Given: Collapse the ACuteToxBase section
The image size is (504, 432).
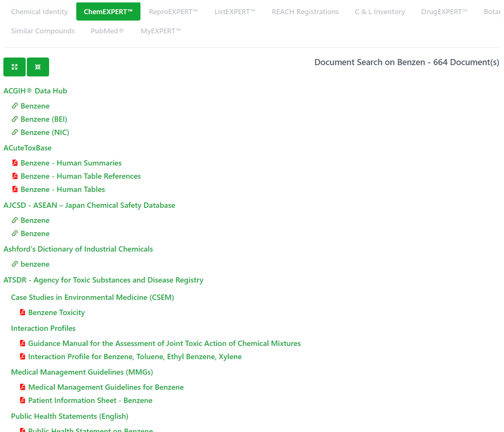Looking at the screenshot, I should [27, 148].
